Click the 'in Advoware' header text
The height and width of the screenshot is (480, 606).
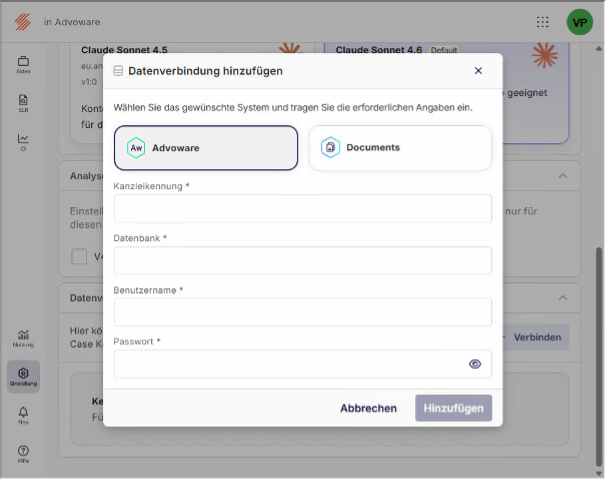pyautogui.click(x=72, y=22)
